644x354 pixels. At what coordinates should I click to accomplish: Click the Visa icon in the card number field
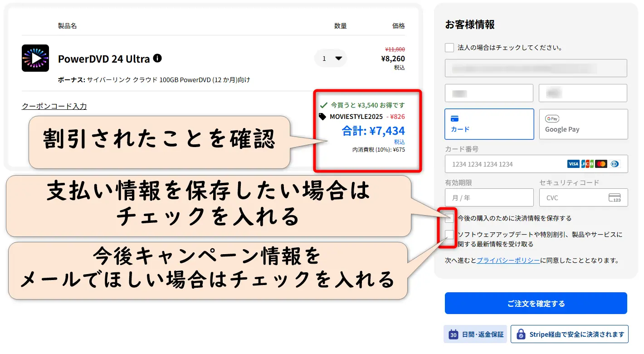point(573,164)
